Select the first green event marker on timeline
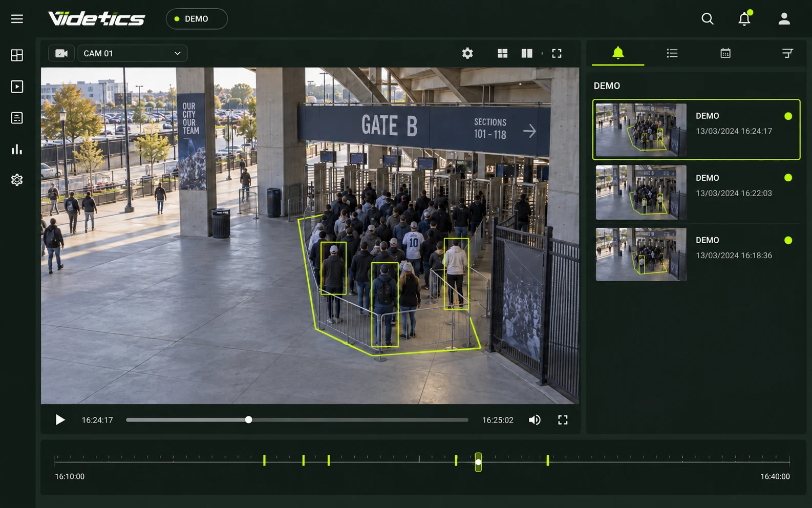 tap(264, 460)
